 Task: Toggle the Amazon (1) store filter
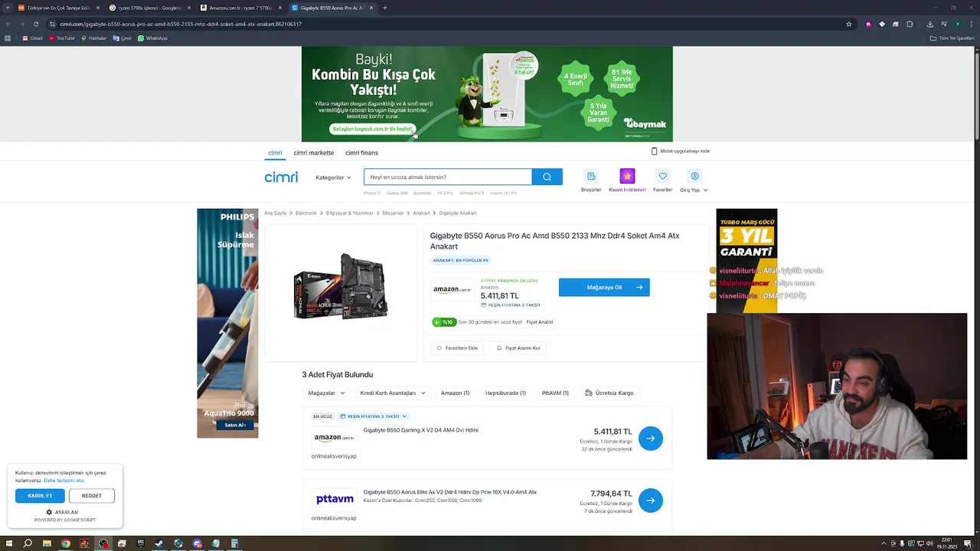pyautogui.click(x=455, y=393)
